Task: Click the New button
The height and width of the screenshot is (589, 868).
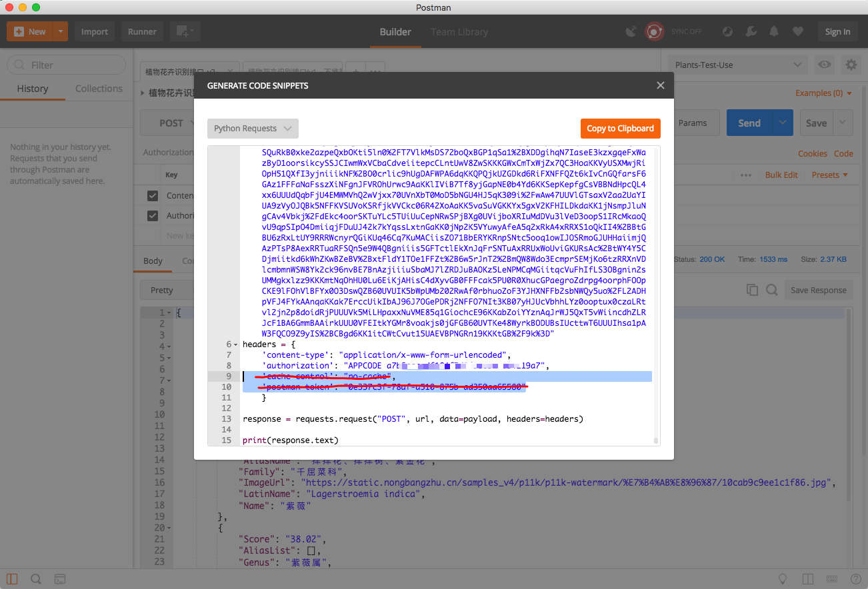Action: pos(30,31)
